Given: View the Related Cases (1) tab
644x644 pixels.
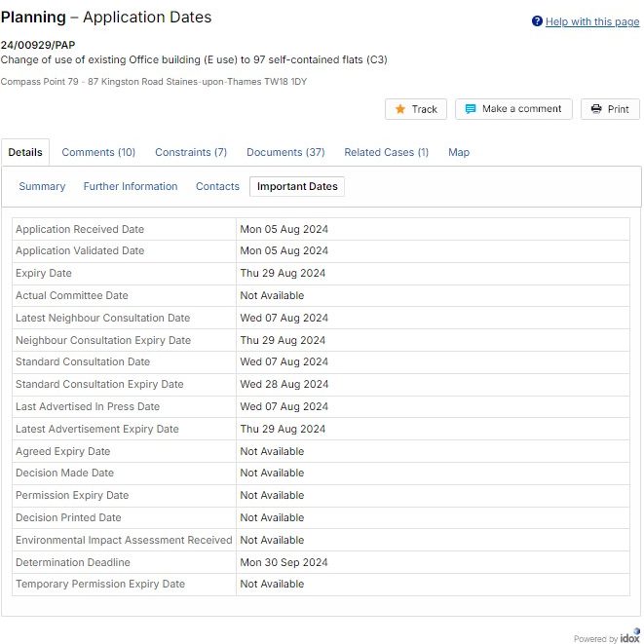Looking at the screenshot, I should 386,152.
